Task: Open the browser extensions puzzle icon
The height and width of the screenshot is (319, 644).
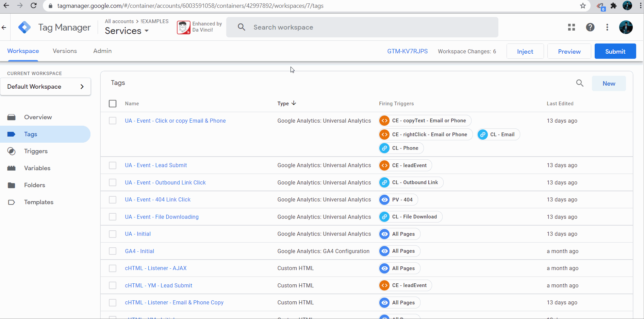Action: (x=614, y=6)
